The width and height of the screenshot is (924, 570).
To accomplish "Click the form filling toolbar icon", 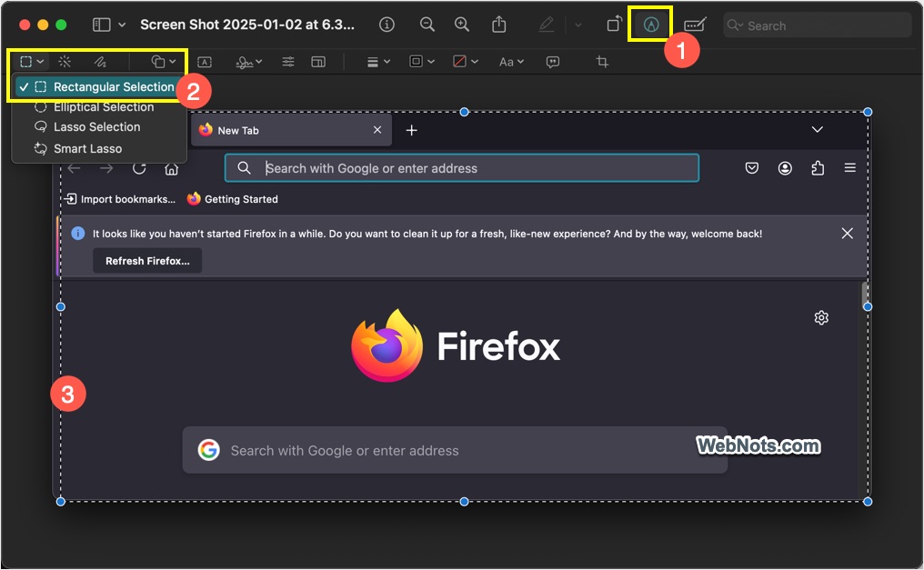I will tap(695, 25).
